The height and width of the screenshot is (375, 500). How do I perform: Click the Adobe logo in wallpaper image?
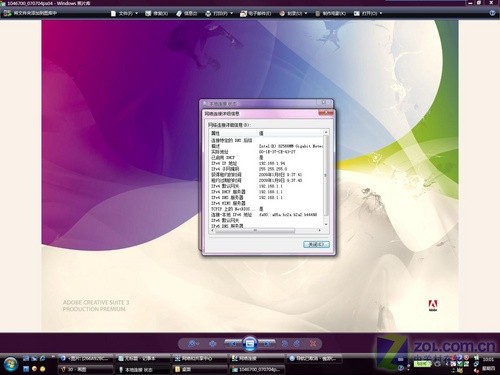[433, 305]
